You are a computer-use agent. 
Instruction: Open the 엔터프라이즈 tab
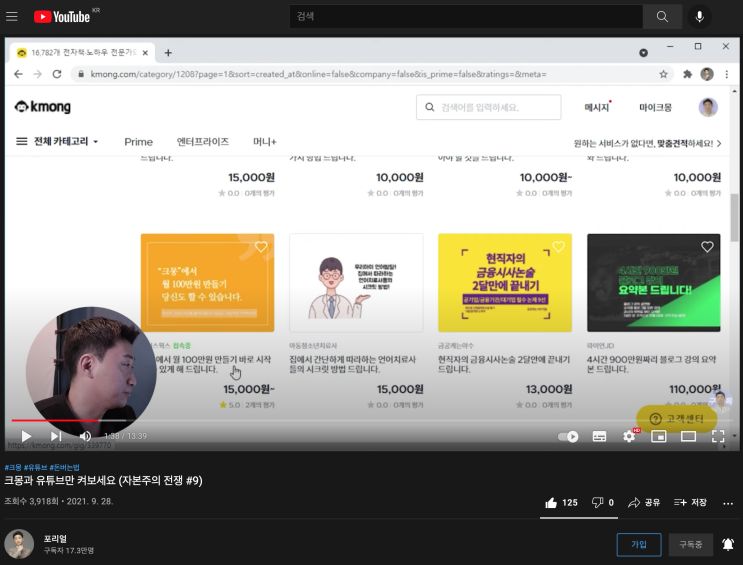pos(202,141)
